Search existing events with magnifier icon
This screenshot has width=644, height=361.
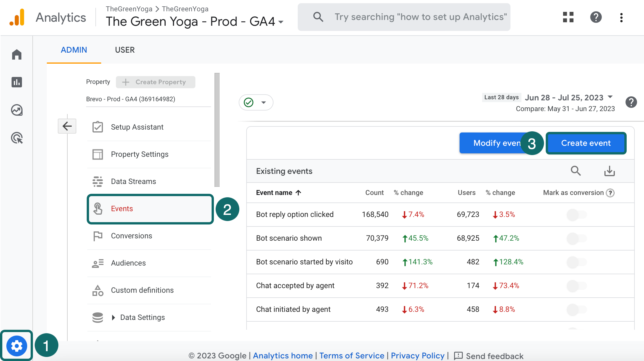coord(575,171)
